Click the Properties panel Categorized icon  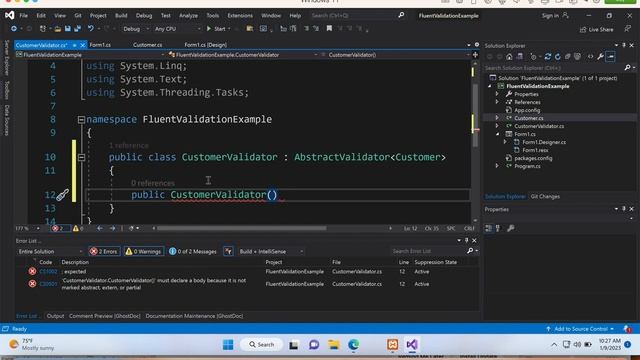[x=488, y=228]
